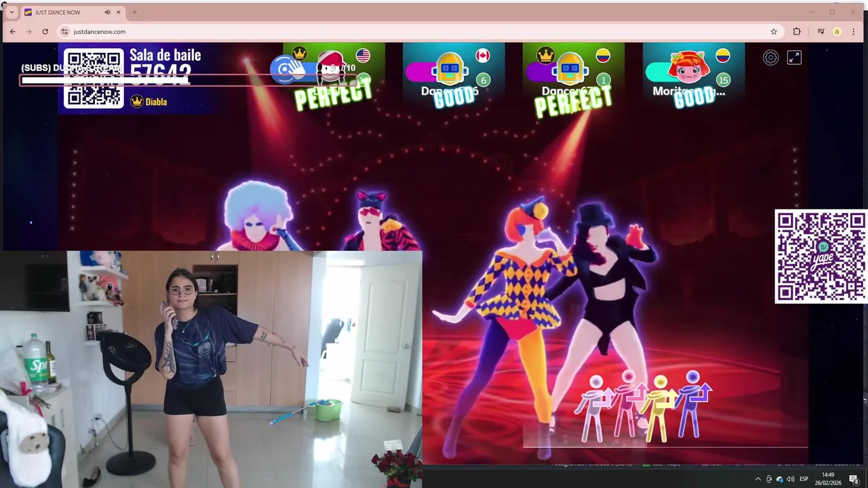The width and height of the screenshot is (868, 488).
Task: Reload the justdancenow.com page
Action: tap(45, 31)
